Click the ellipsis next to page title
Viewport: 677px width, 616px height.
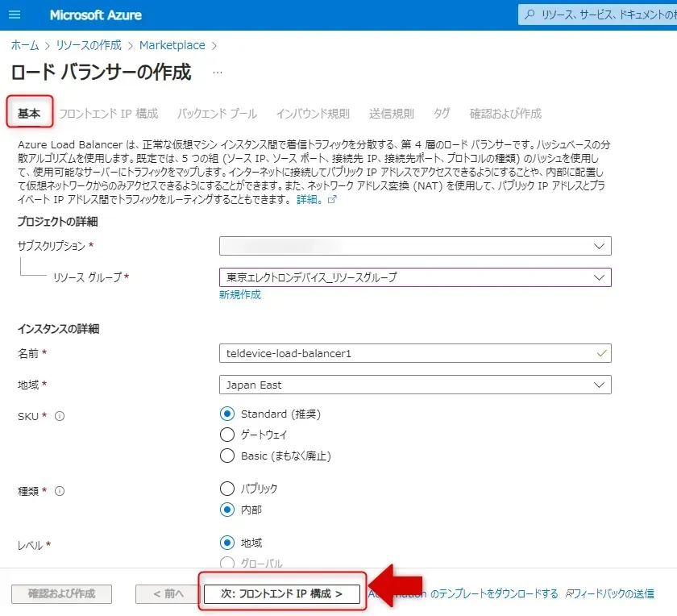click(217, 73)
